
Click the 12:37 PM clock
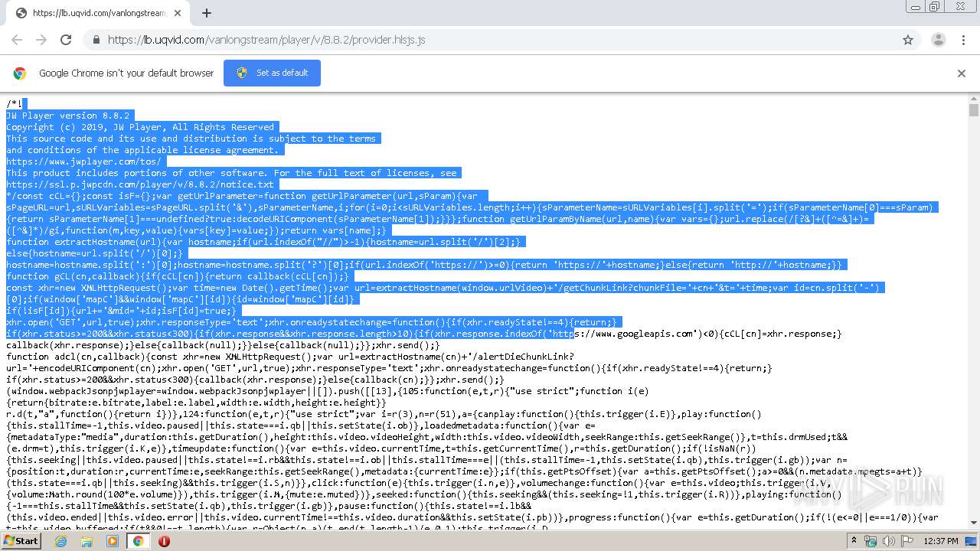click(939, 541)
